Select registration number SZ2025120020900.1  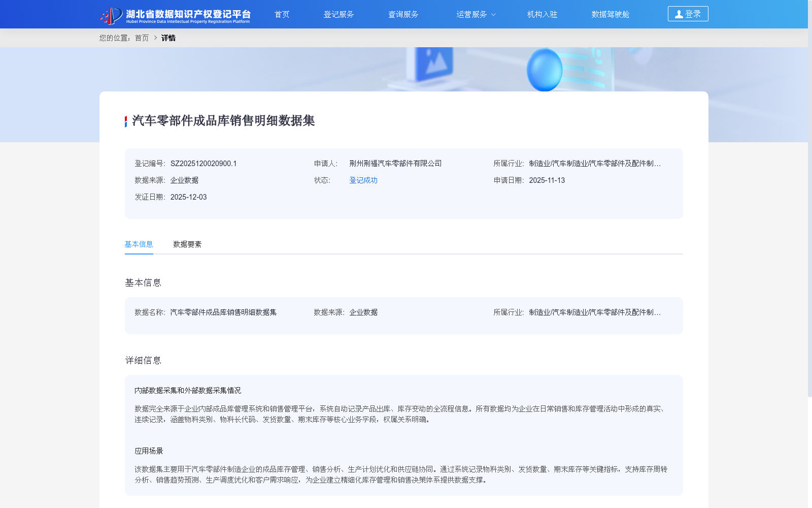[x=204, y=164]
